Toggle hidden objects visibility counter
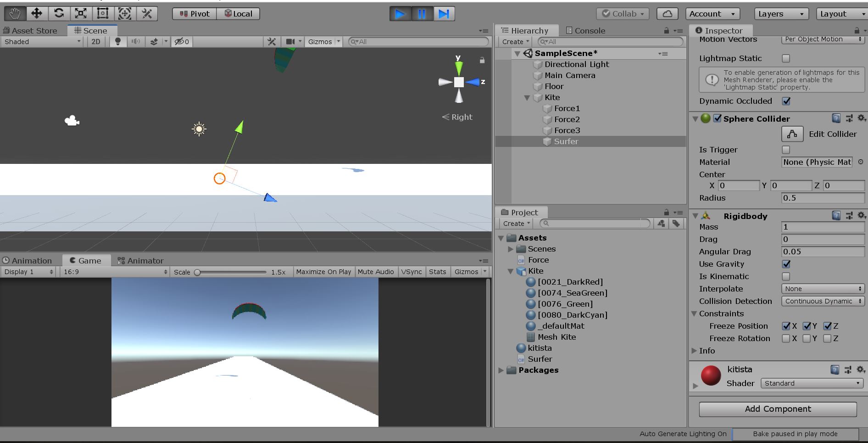This screenshot has height=443, width=868. 182,41
